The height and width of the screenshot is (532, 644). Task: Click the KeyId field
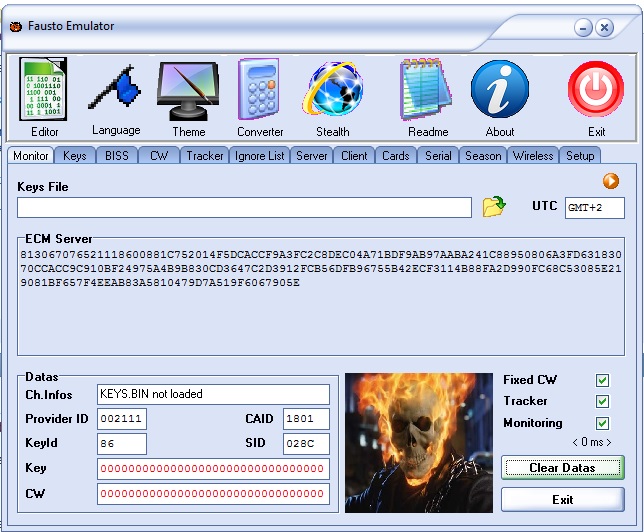[x=122, y=444]
